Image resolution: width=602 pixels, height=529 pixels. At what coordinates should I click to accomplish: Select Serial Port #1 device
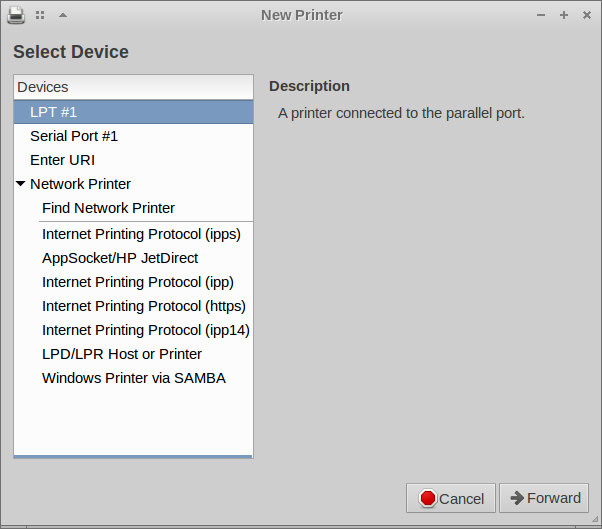click(x=74, y=136)
